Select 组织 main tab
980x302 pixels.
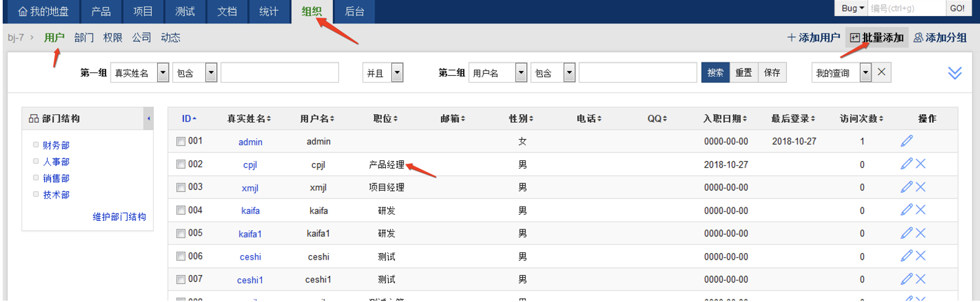312,11
